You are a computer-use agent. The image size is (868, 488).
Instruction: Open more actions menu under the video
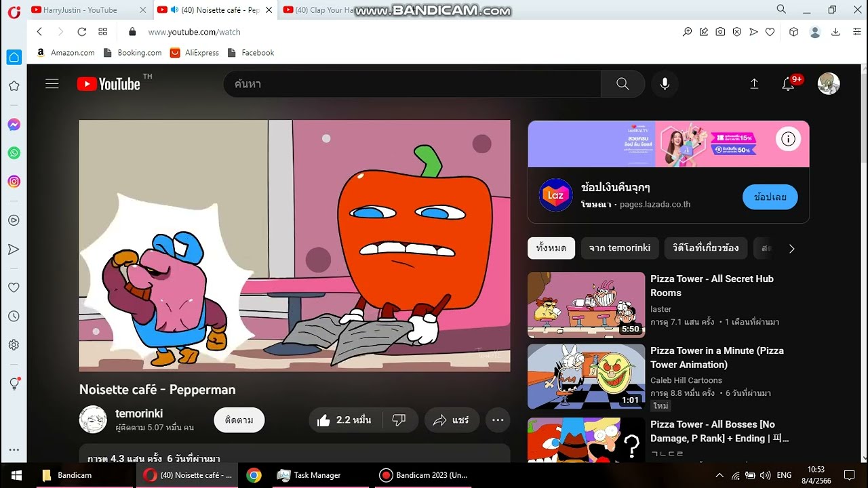point(498,420)
